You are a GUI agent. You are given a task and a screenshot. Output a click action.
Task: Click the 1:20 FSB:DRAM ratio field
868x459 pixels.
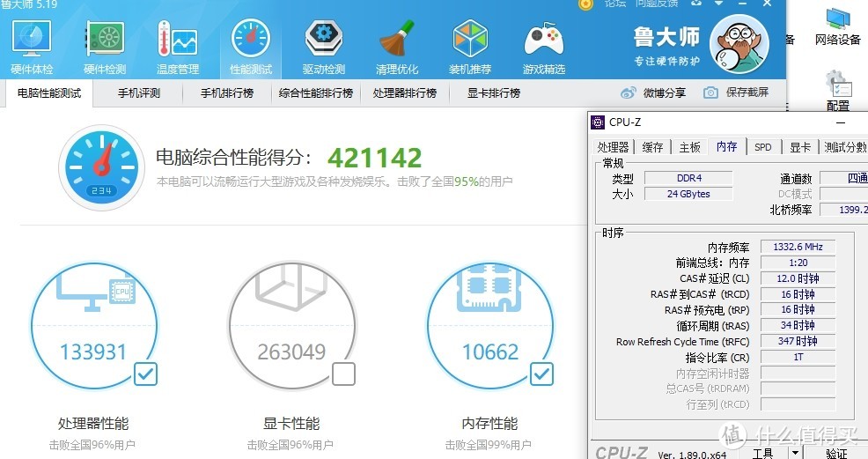pos(798,263)
